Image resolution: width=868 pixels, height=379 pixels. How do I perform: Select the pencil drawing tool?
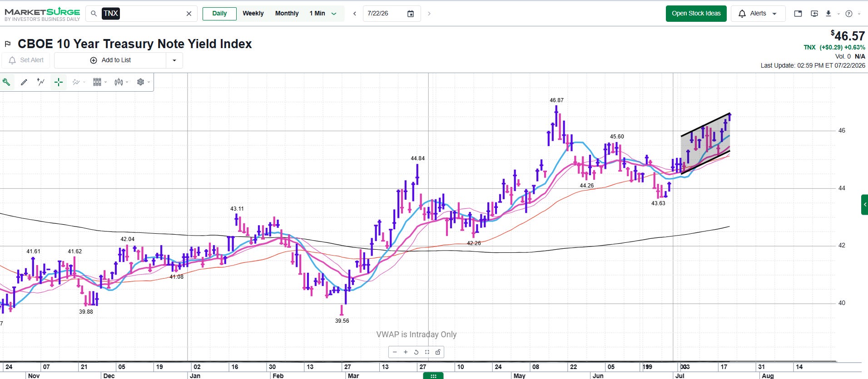point(24,82)
